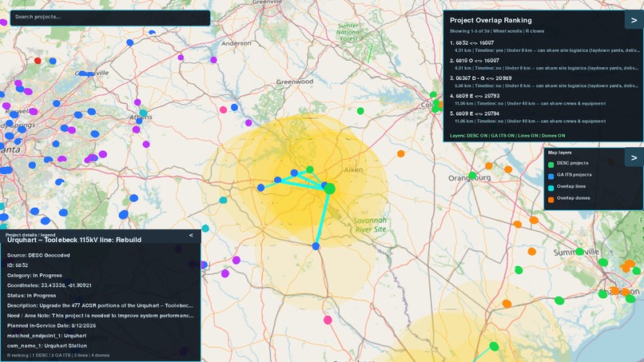The width and height of the screenshot is (644, 362).
Task: Collapse the Project details panel chevron
Action: (x=191, y=236)
